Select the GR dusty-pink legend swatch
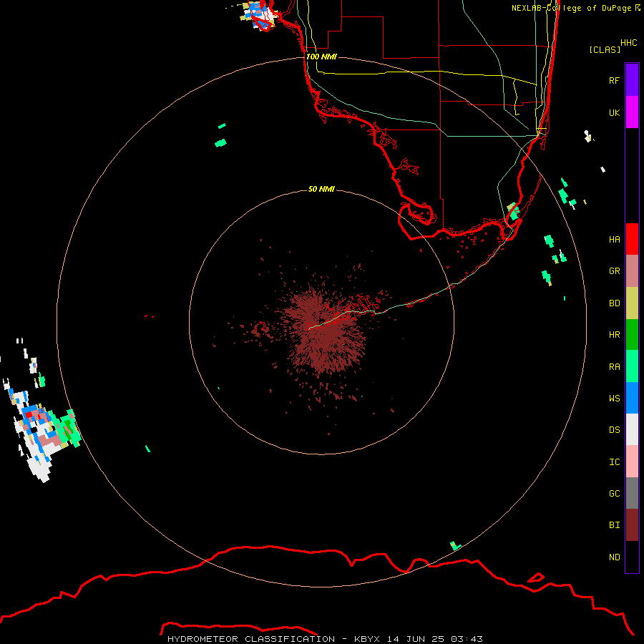This screenshot has height=644, width=644. (x=632, y=271)
